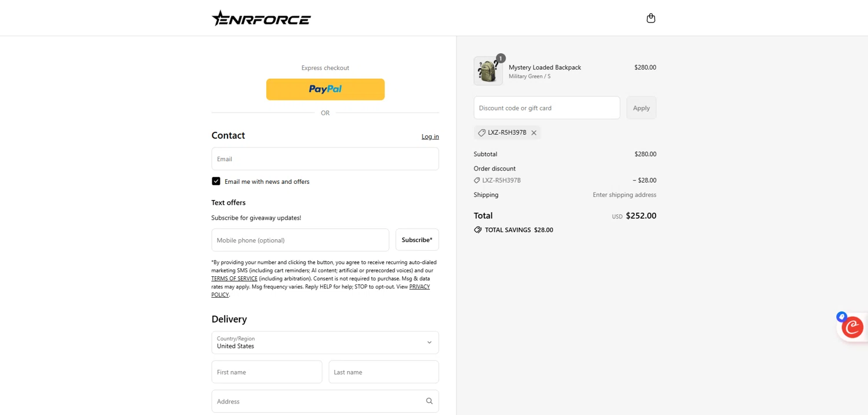Image resolution: width=868 pixels, height=415 pixels.
Task: Click the − $28.00 order discount value
Action: (x=645, y=180)
